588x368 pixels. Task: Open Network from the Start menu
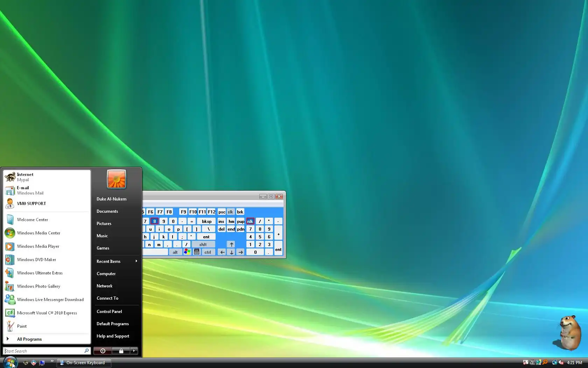click(x=117, y=286)
